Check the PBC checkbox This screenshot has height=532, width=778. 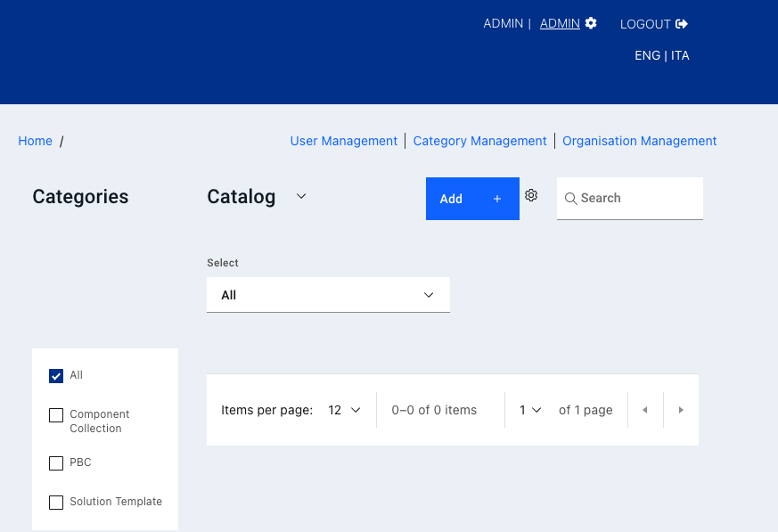(56, 462)
